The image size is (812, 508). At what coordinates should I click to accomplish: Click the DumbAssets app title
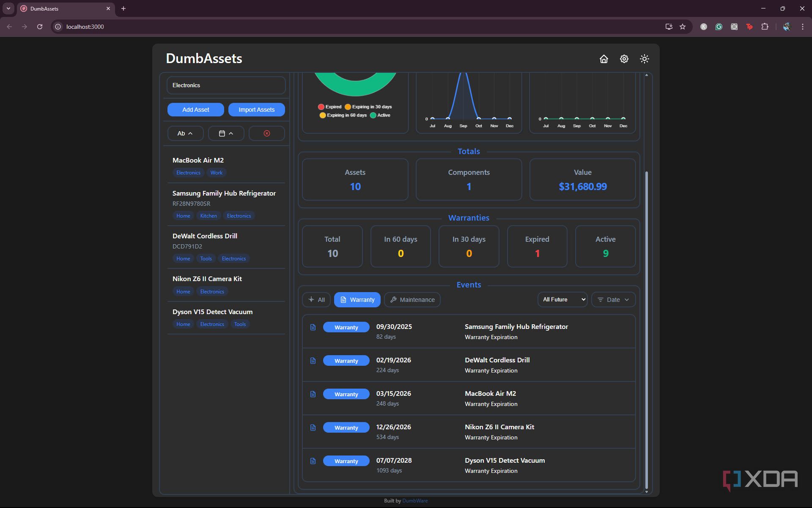pos(204,58)
